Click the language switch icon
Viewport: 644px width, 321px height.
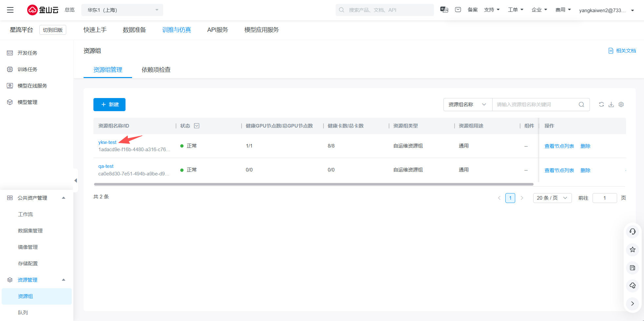444,10
